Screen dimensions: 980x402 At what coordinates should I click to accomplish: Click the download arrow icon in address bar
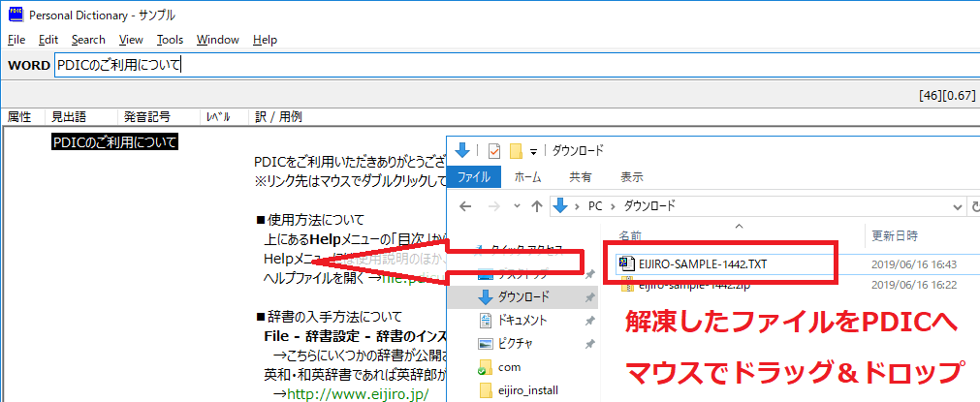click(x=560, y=205)
